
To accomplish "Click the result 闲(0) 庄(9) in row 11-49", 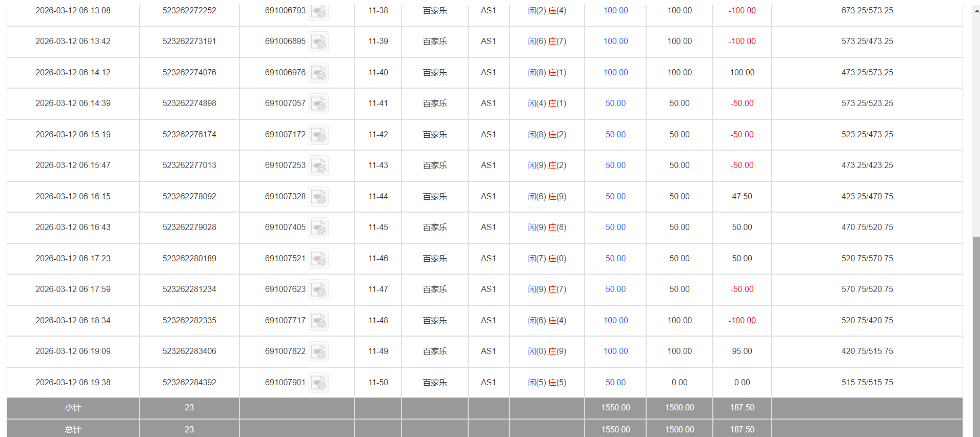I will pyautogui.click(x=547, y=351).
